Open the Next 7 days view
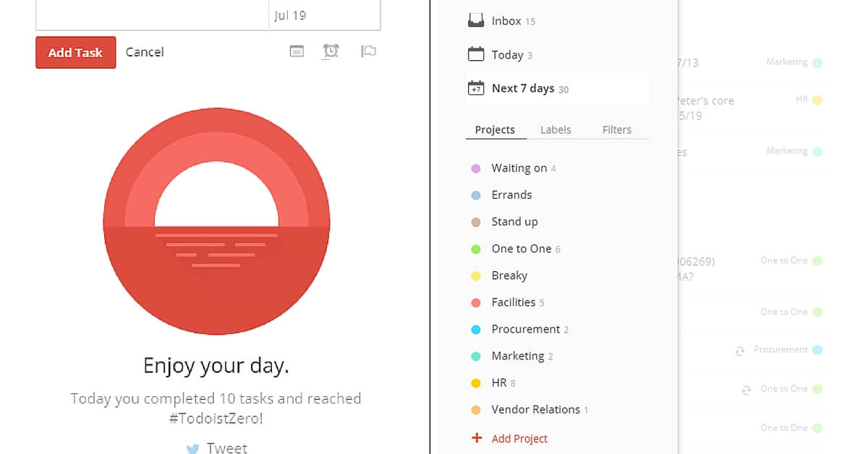This screenshot has height=454, width=868. 557,88
